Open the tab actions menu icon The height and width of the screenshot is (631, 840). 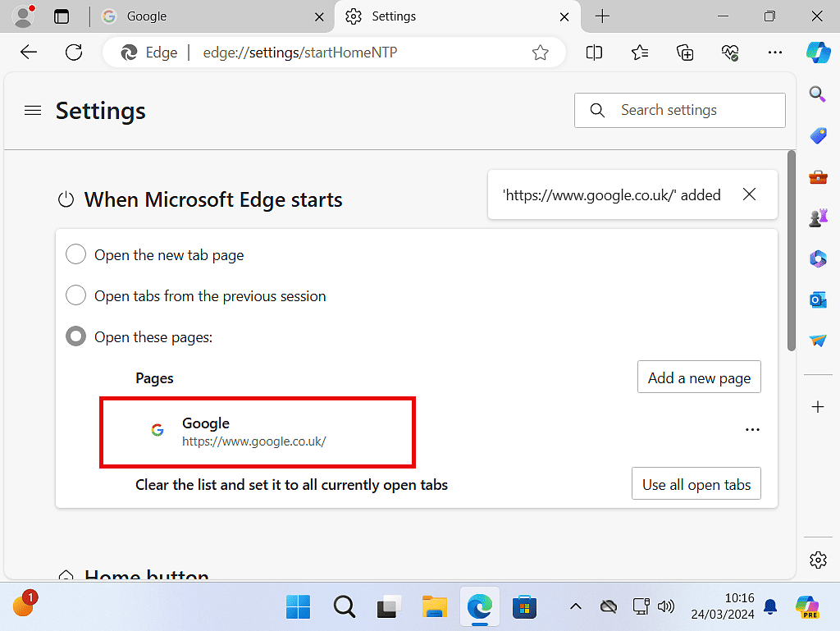coord(62,16)
